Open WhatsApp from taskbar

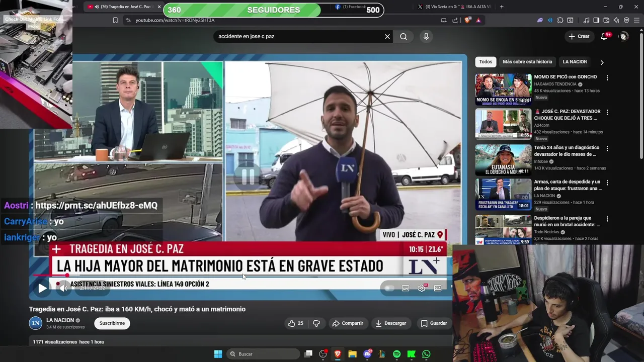coord(426,354)
